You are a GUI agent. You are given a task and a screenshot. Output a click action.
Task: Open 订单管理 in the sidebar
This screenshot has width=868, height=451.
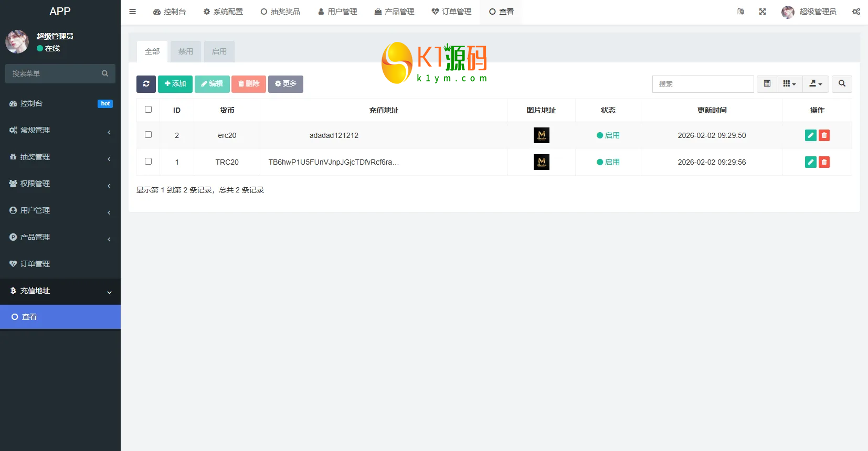[60, 264]
